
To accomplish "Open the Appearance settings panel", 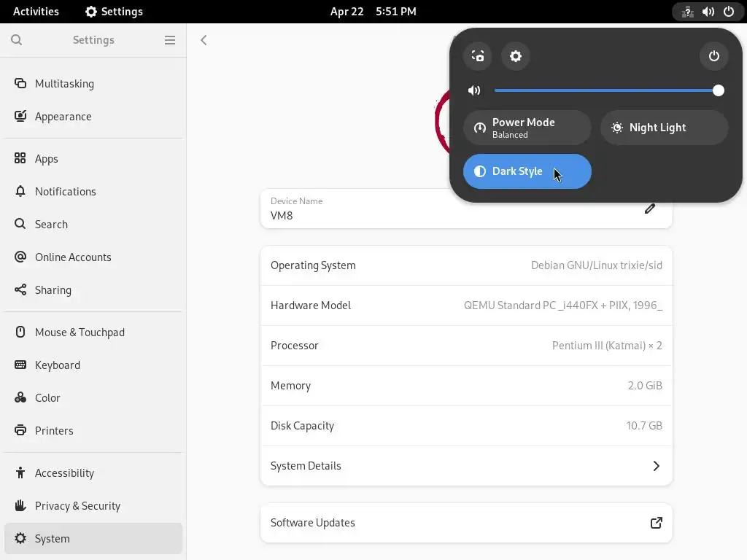I will 93,117.
